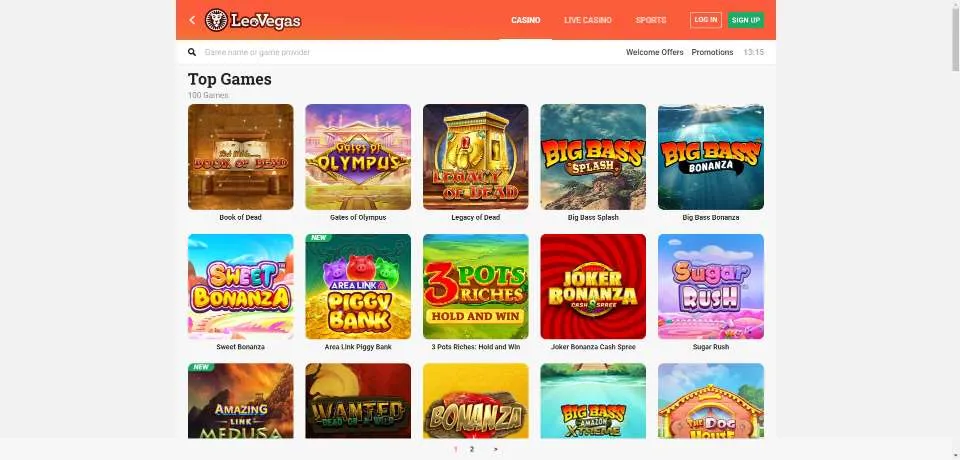This screenshot has height=460, width=960.
Task: Open Big Bass Splash game thumbnail
Action: [x=593, y=157]
